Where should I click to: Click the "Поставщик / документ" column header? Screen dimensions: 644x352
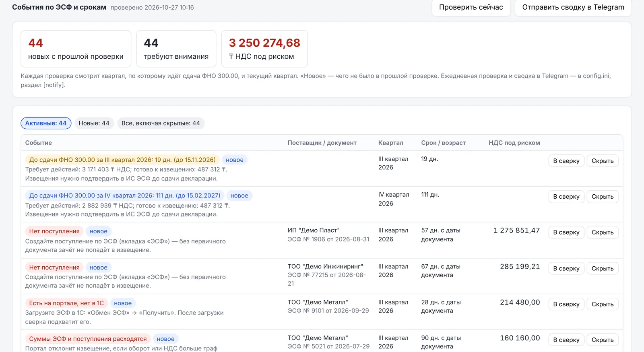[322, 143]
